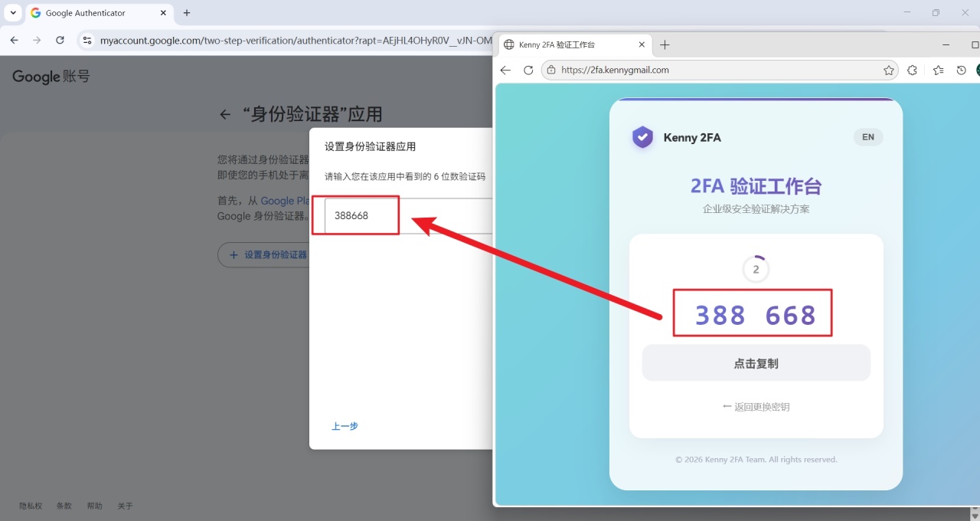Screen dimensions: 980x521
Task: Open a new tab in Chrome window
Action: coord(187,13)
